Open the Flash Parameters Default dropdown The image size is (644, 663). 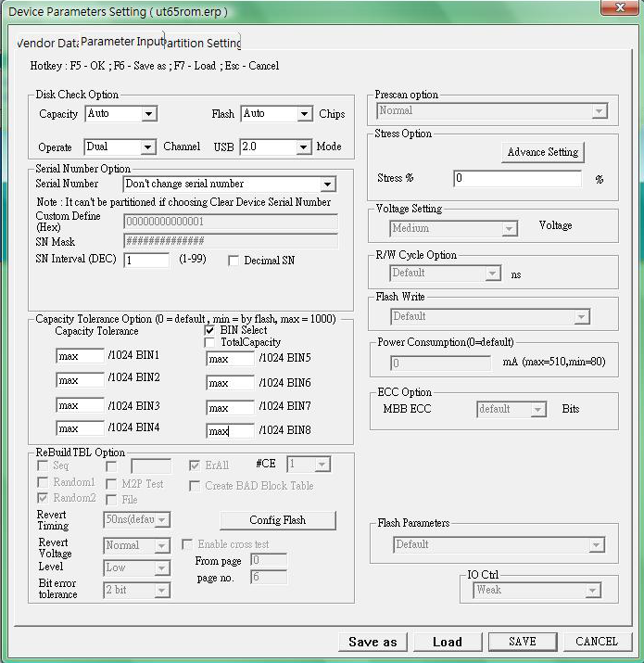click(x=499, y=544)
